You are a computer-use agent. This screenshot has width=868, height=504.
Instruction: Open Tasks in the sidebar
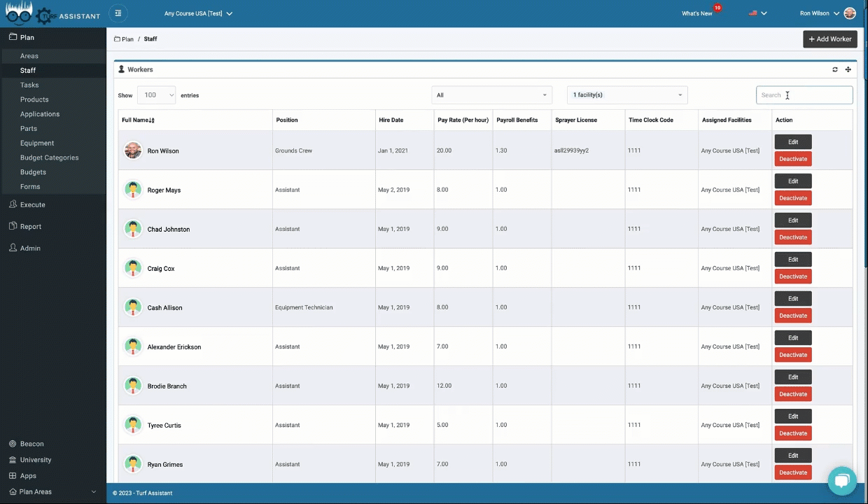click(29, 85)
